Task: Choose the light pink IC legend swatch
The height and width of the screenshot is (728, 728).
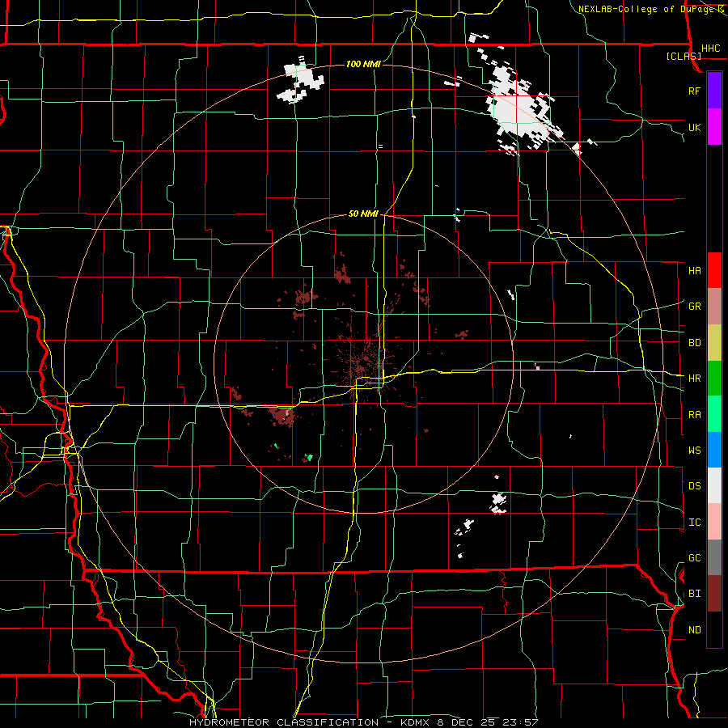Action: (714, 522)
